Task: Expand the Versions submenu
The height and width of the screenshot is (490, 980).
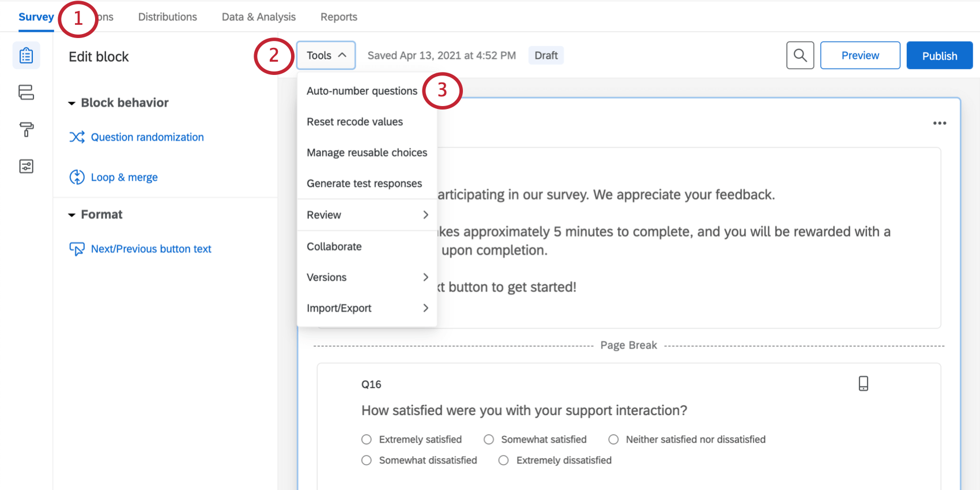Action: click(x=367, y=277)
